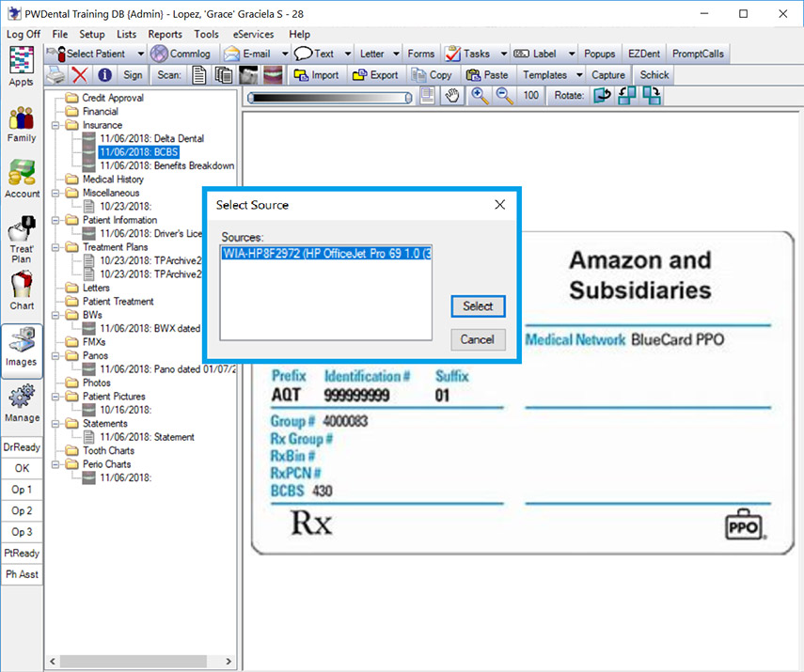This screenshot has width=804, height=672.
Task: Click the tree scrollbar right arrow
Action: (x=229, y=662)
